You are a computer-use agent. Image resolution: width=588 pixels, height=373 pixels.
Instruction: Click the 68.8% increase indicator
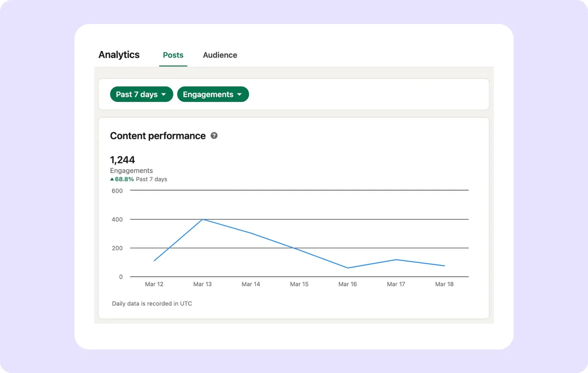pos(122,179)
